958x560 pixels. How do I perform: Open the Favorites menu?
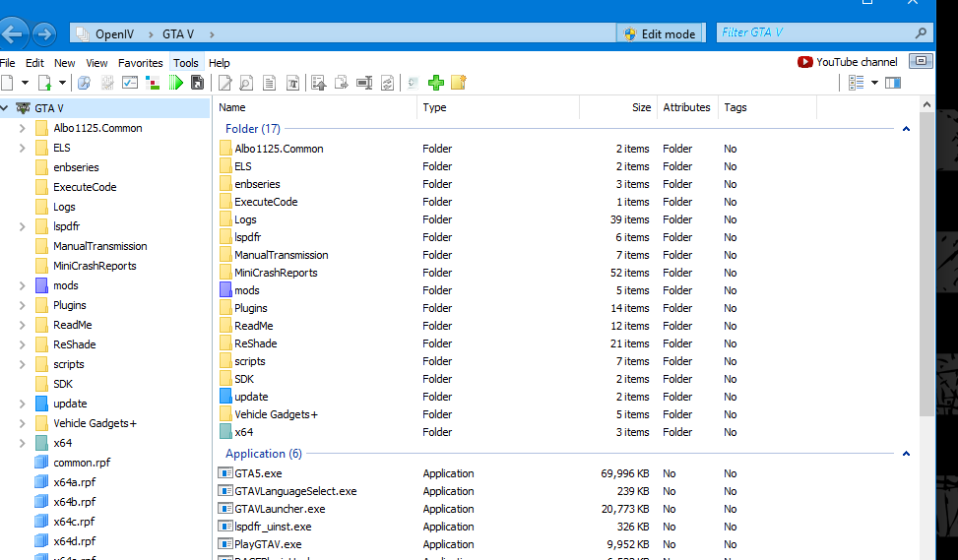click(141, 63)
